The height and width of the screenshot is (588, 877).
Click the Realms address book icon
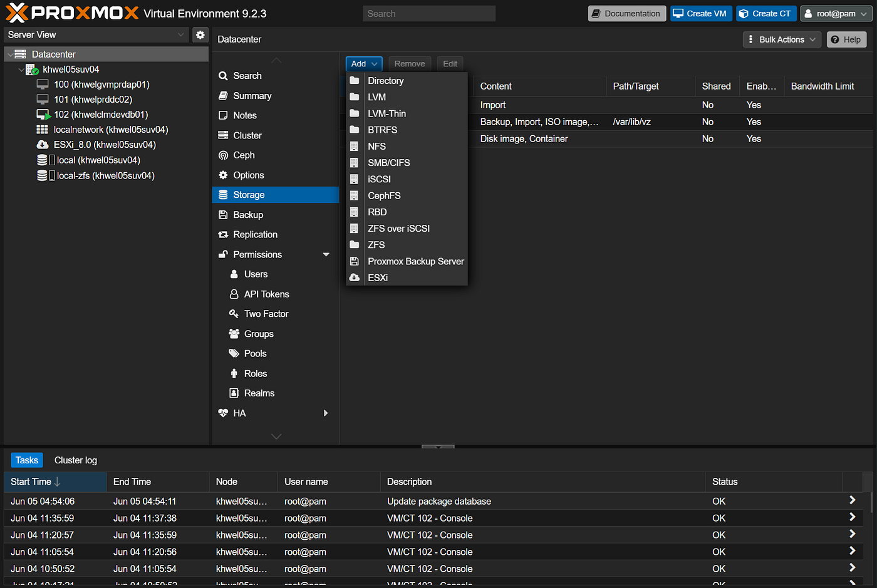[x=234, y=393]
